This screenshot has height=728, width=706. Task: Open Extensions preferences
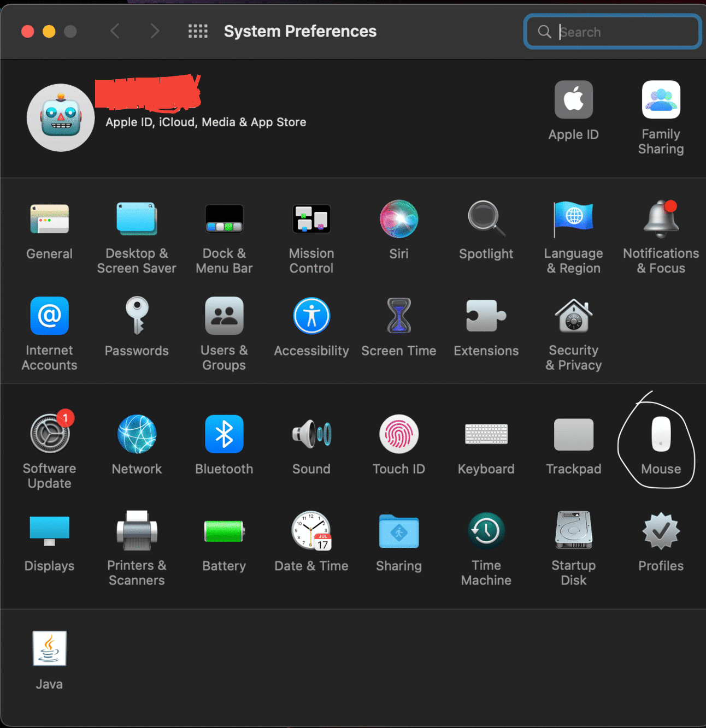point(486,316)
